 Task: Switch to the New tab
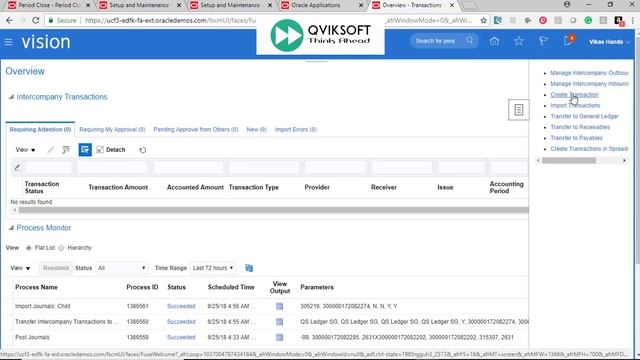click(256, 129)
